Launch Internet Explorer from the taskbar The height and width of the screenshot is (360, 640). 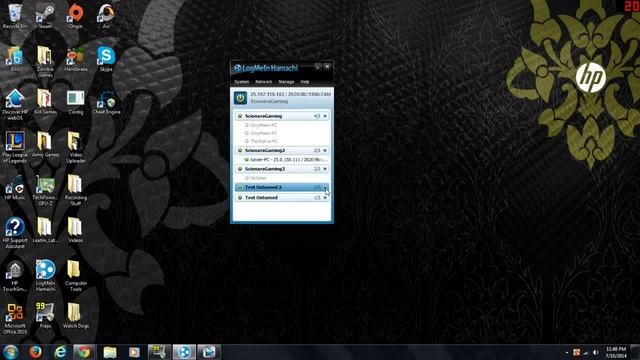point(60,352)
